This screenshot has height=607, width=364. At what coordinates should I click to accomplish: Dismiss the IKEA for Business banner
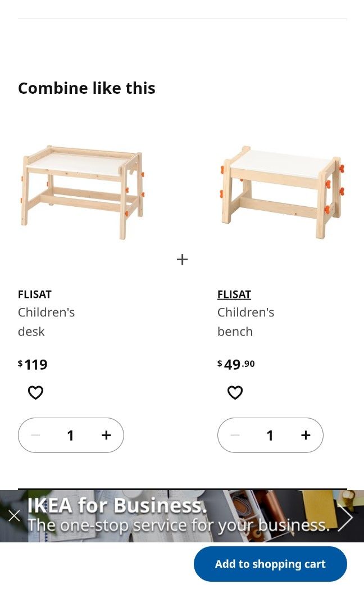[14, 515]
